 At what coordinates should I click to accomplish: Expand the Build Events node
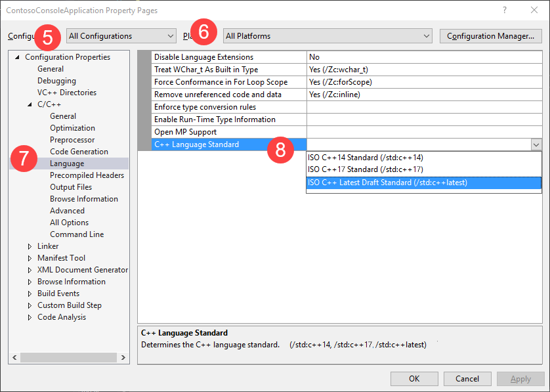click(30, 294)
